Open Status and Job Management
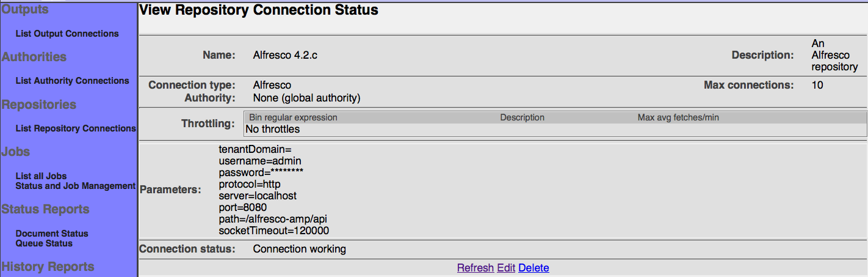 [75, 186]
